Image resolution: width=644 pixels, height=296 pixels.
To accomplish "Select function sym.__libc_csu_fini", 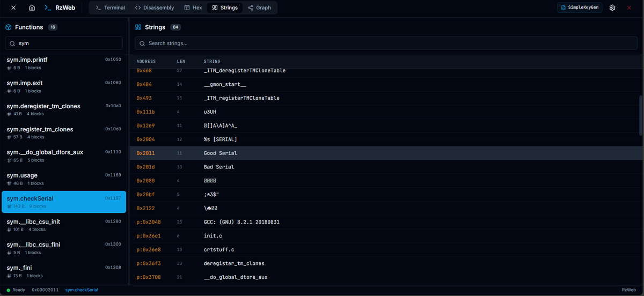I will coord(64,248).
